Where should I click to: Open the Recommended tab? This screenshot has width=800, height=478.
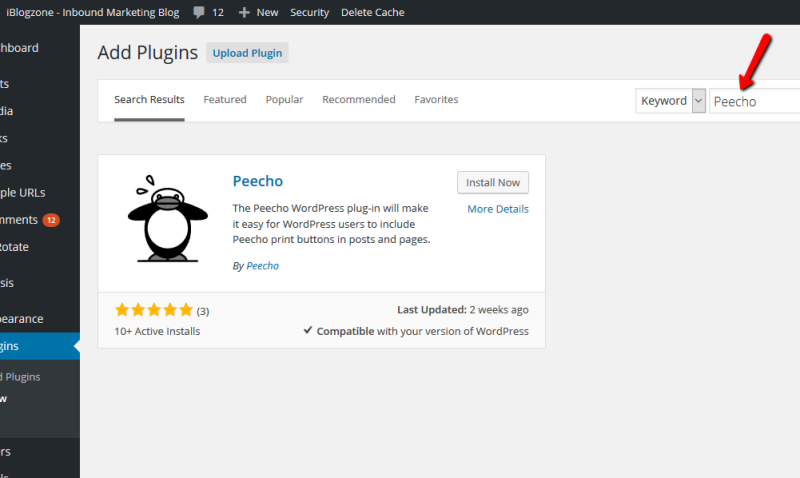pyautogui.click(x=359, y=99)
